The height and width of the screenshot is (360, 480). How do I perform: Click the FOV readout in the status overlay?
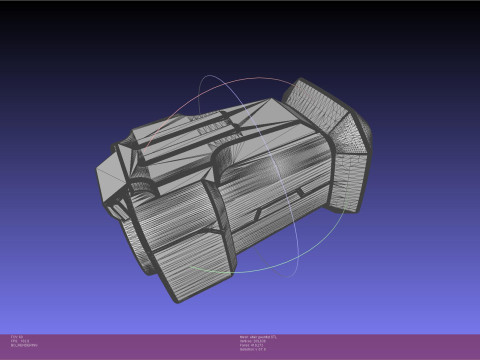17,337
